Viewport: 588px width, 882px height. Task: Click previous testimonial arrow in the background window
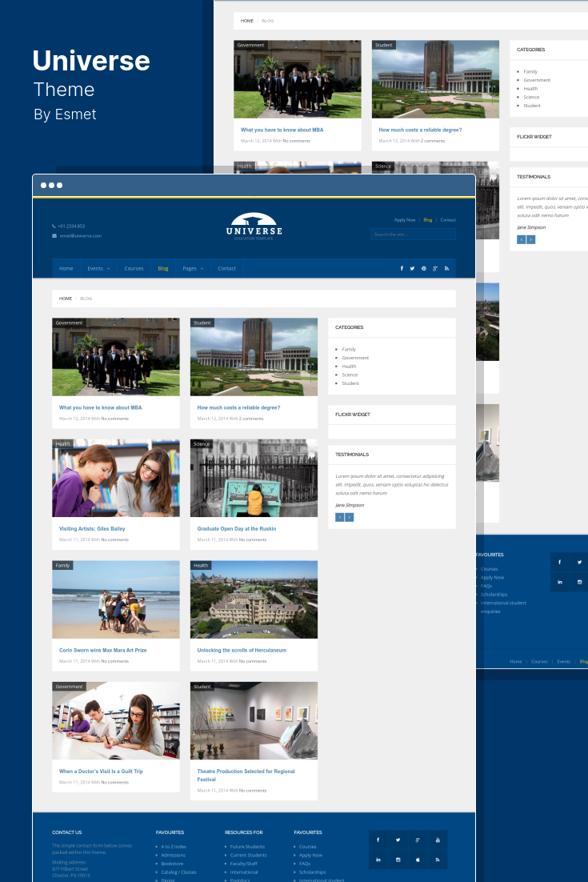click(x=521, y=239)
